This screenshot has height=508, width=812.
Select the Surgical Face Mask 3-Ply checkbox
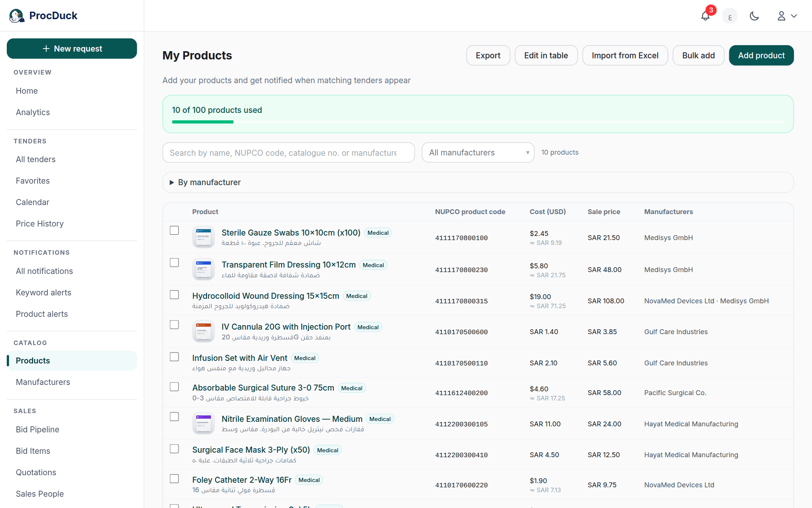coord(174,449)
